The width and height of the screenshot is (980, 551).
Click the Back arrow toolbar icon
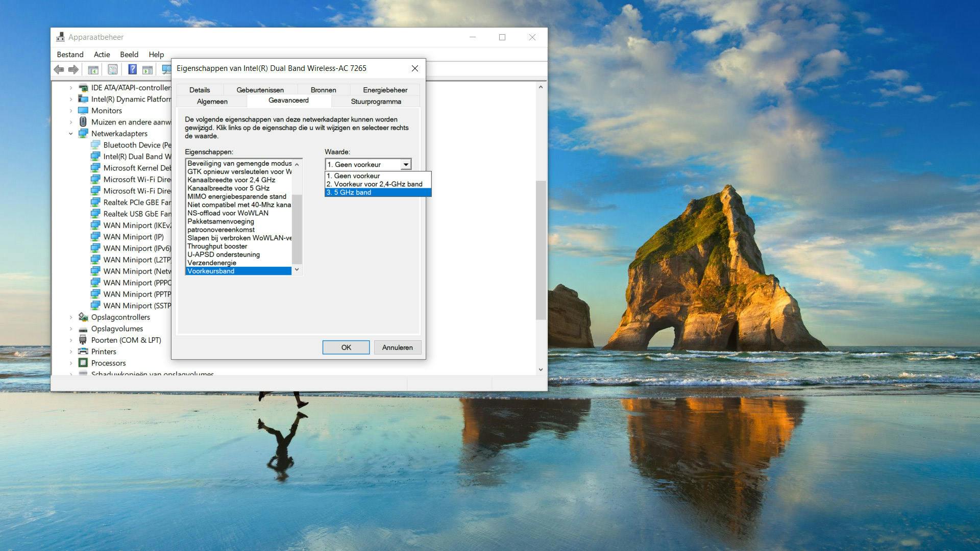pyautogui.click(x=59, y=69)
